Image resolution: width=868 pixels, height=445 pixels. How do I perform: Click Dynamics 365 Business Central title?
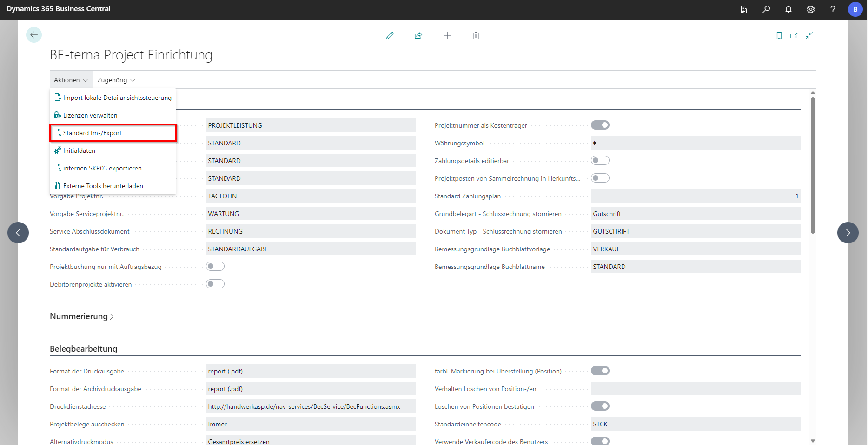[x=59, y=9]
